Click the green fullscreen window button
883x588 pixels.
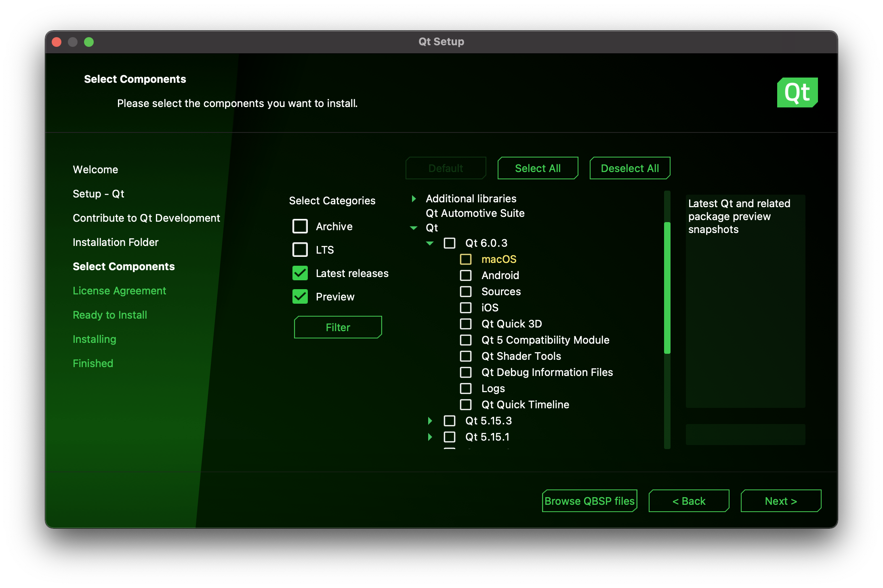tap(89, 42)
